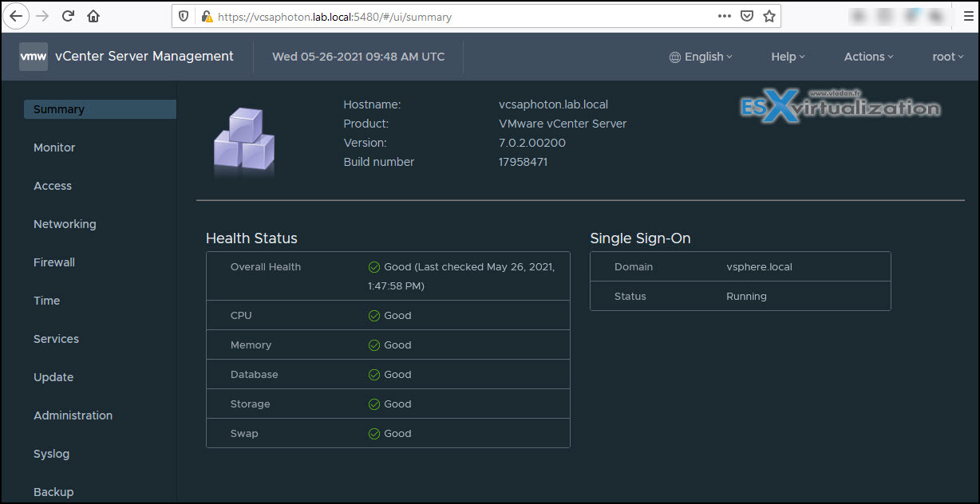Viewport: 980px width, 504px height.
Task: Click the browser back arrow button
Action: tap(16, 16)
